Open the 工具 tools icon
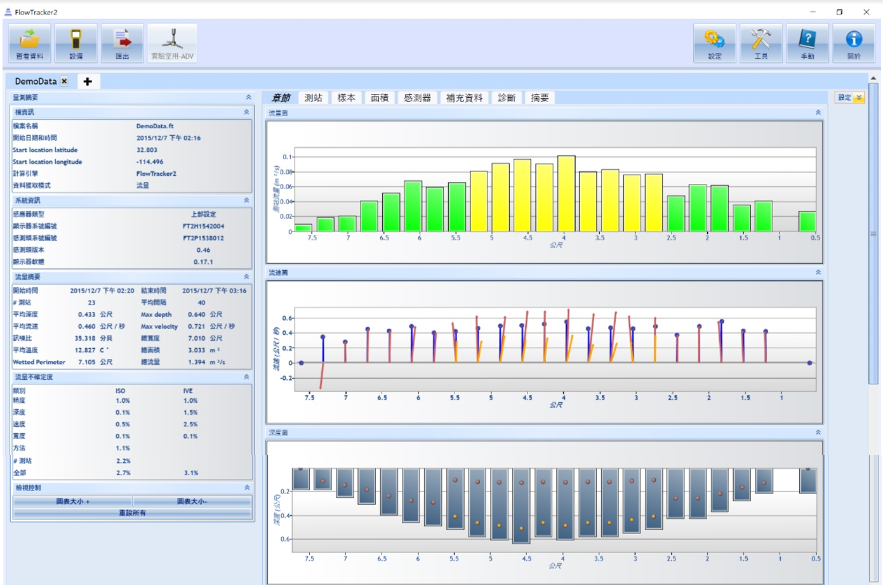 [760, 43]
